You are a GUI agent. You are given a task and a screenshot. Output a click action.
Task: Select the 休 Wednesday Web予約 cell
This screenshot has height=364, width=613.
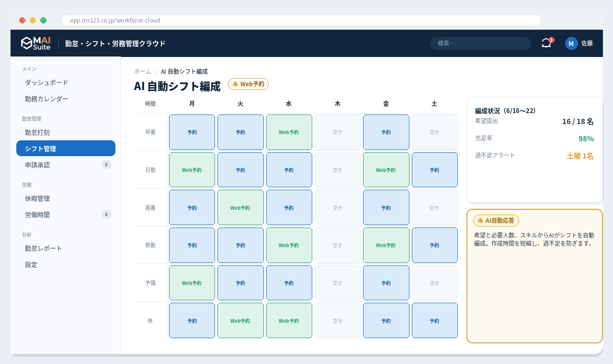[x=289, y=321]
